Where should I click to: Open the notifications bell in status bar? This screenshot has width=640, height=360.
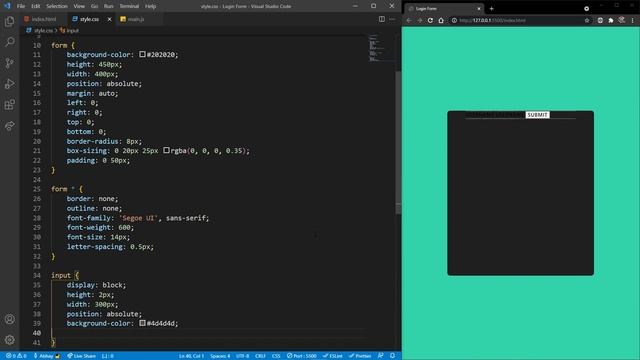point(392,356)
